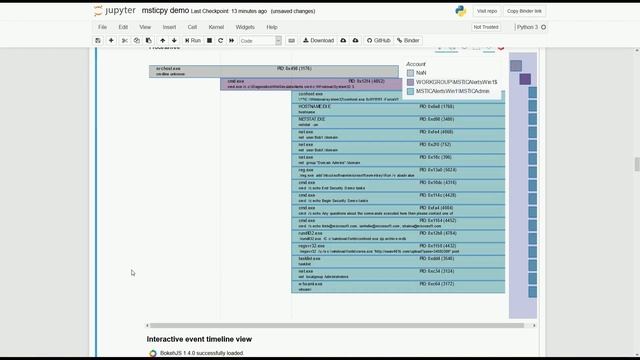Open the Cell menu
Viewport: 640px width, 360px height.
[192, 27]
